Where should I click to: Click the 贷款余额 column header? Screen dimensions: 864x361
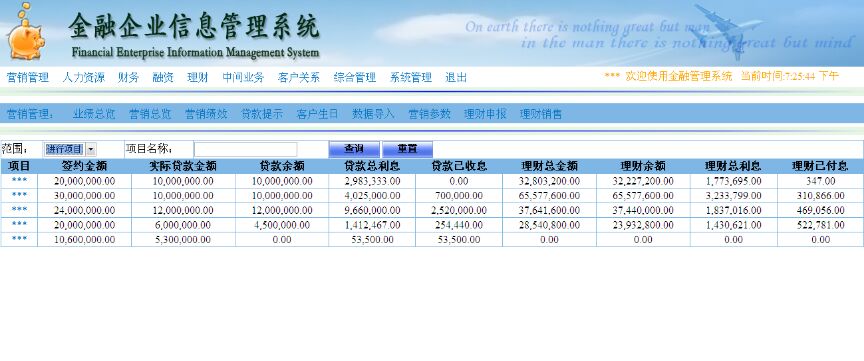[282, 166]
